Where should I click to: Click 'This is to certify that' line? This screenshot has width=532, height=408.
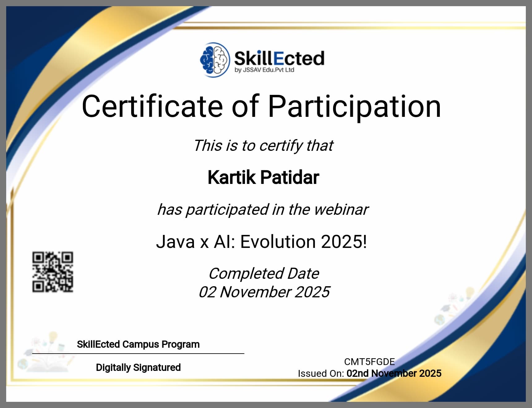pos(263,146)
